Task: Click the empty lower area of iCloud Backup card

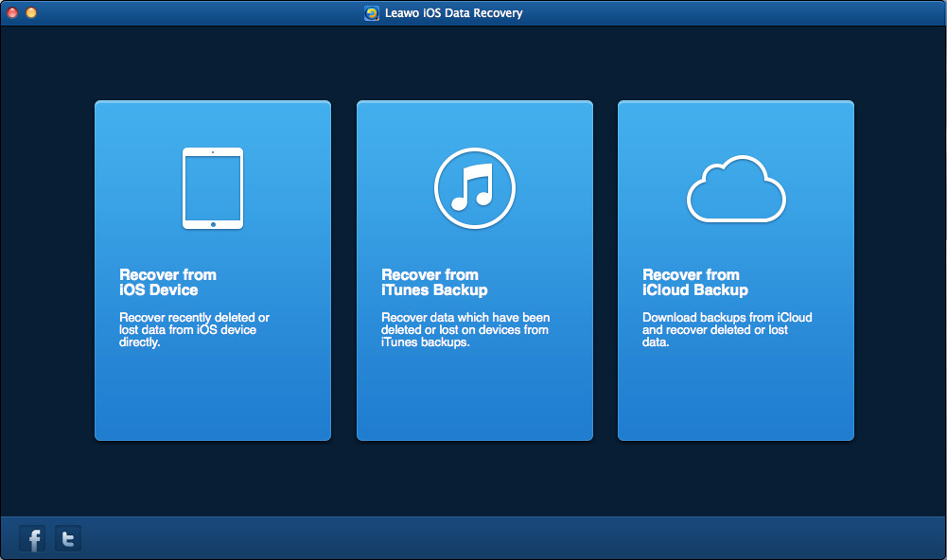Action: 736,397
